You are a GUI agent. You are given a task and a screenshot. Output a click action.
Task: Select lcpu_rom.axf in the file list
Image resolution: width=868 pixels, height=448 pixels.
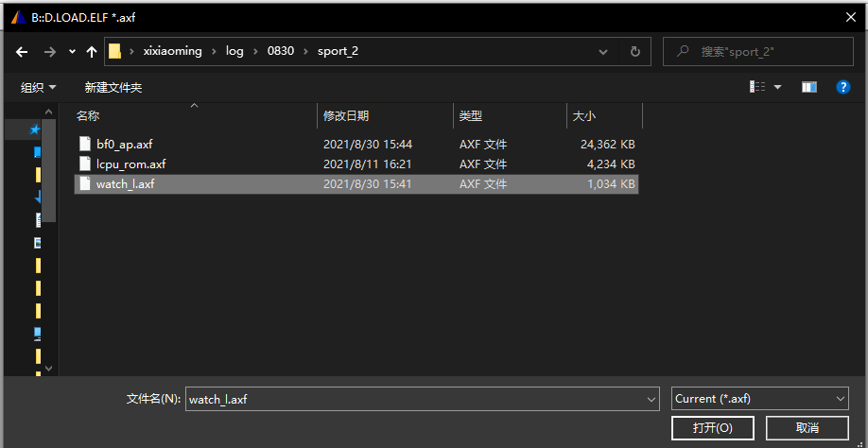[130, 164]
